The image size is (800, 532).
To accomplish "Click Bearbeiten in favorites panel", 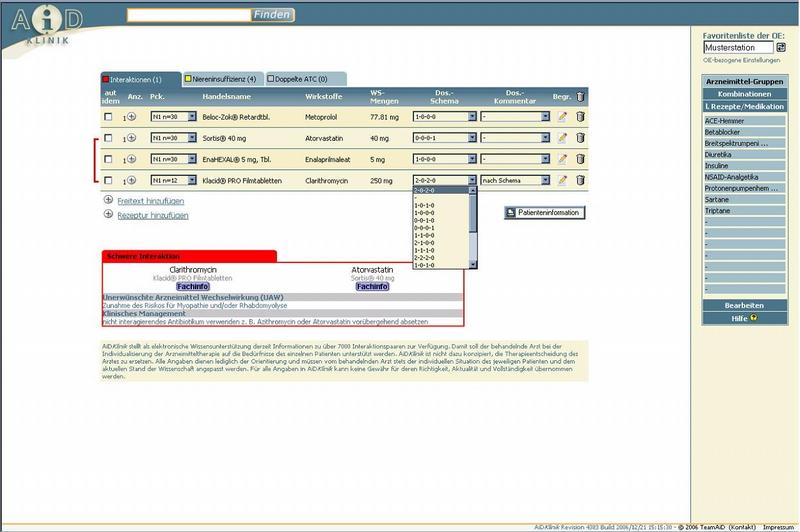I will [x=744, y=305].
